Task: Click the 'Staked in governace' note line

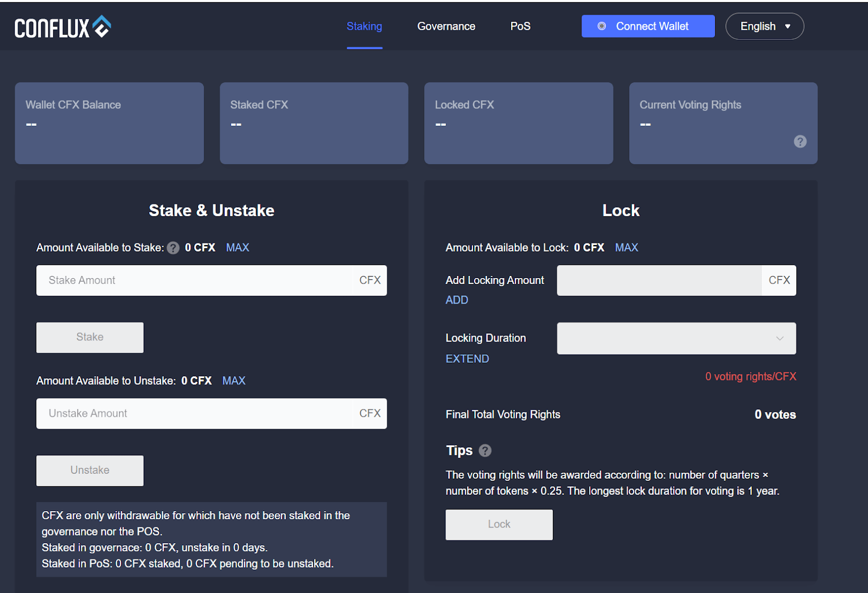Action: (x=155, y=547)
